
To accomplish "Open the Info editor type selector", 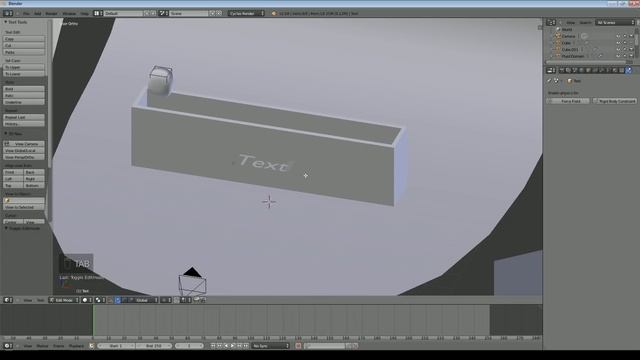I will click(8, 13).
